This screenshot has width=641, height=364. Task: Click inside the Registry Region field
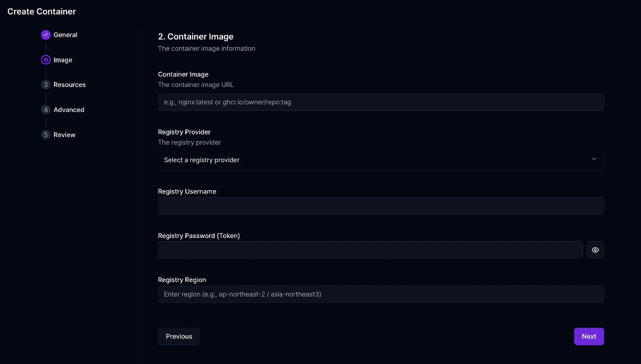[x=381, y=294]
